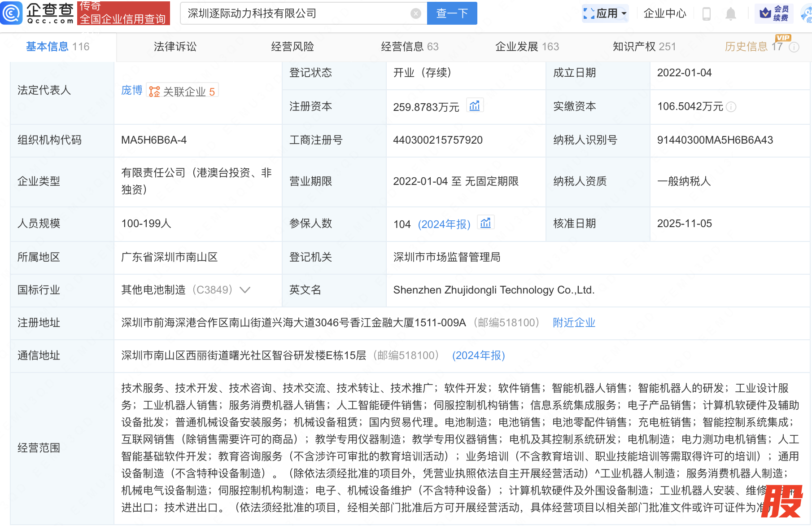
Task: Click the company name search field
Action: tap(296, 13)
